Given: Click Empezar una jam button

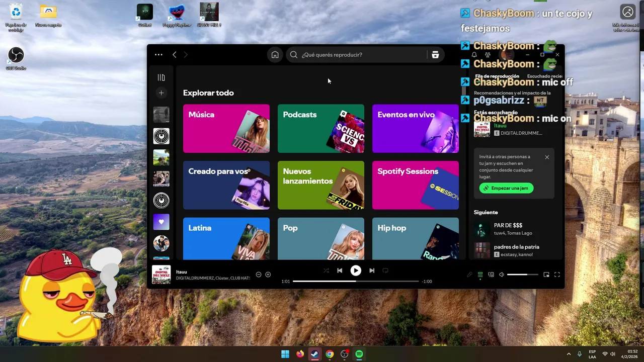Looking at the screenshot, I should 506,188.
